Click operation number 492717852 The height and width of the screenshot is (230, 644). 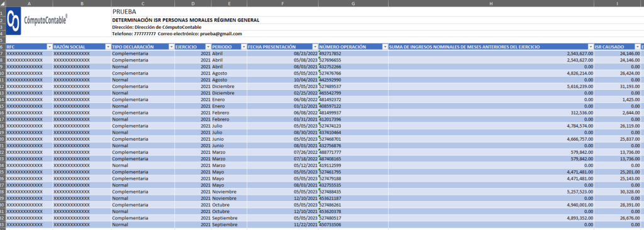point(330,53)
